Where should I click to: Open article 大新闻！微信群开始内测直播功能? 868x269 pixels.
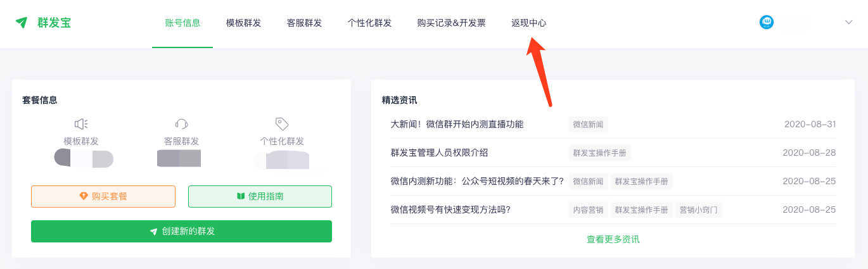point(457,124)
